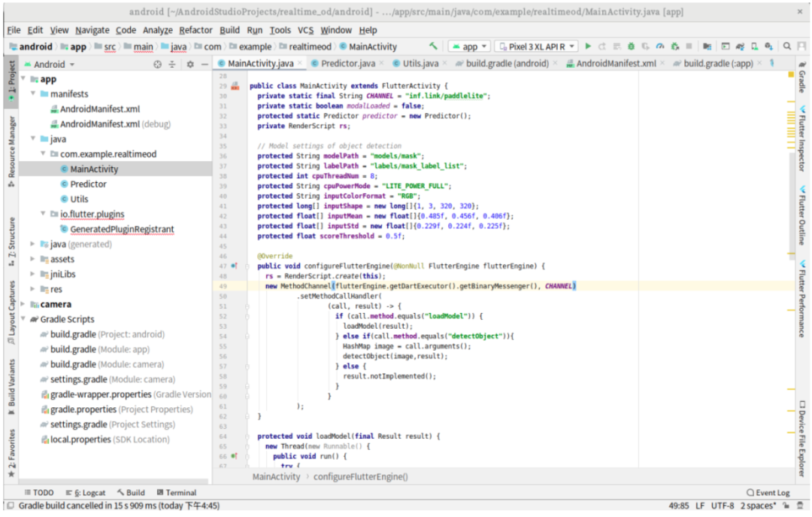812x517 pixels.
Task: Open the Refactor menu
Action: pyautogui.click(x=195, y=30)
